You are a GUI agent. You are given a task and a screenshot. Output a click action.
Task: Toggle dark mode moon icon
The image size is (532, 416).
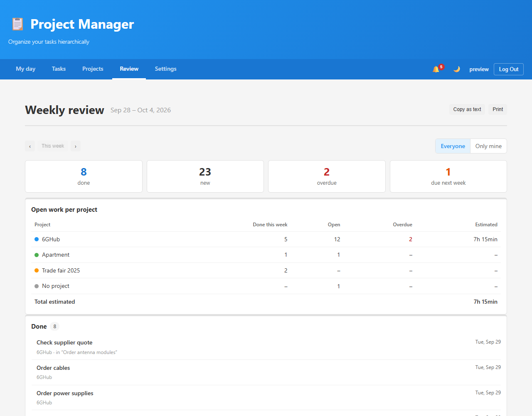[457, 69]
